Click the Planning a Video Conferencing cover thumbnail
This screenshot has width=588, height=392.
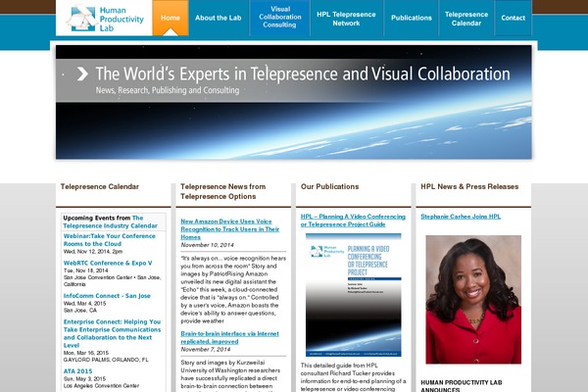coord(353,295)
